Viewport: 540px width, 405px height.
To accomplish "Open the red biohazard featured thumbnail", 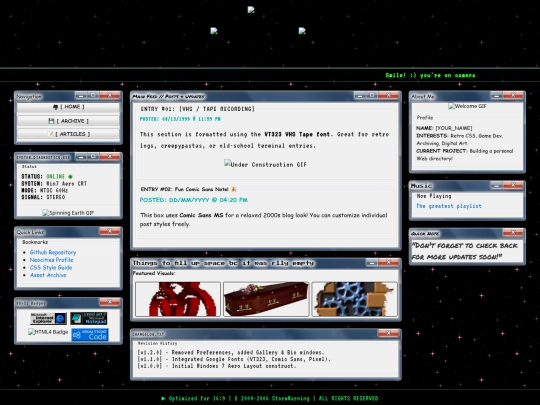I will [x=178, y=299].
